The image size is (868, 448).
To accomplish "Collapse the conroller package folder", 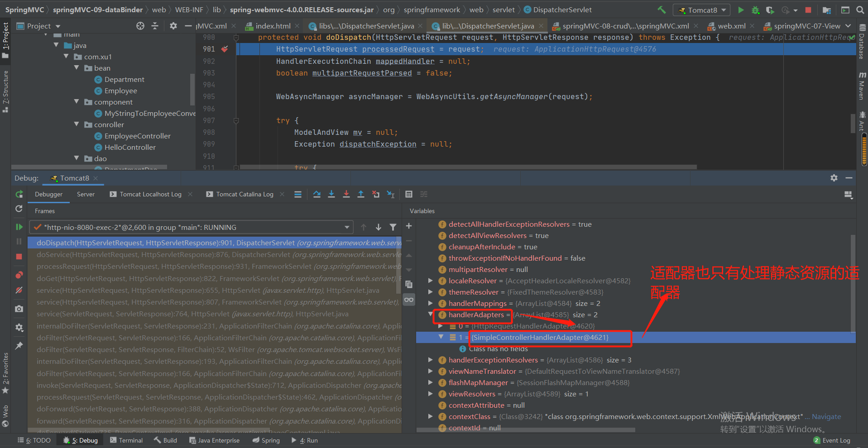I will pyautogui.click(x=77, y=124).
